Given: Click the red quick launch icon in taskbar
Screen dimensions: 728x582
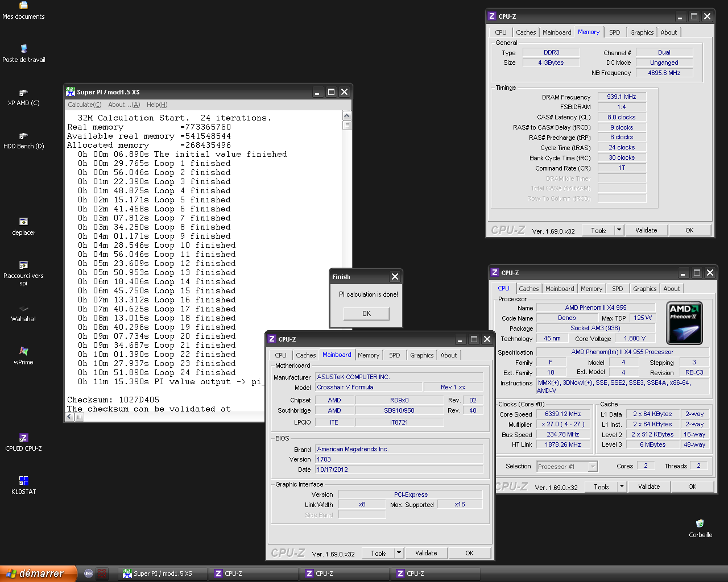Looking at the screenshot, I should point(101,573).
